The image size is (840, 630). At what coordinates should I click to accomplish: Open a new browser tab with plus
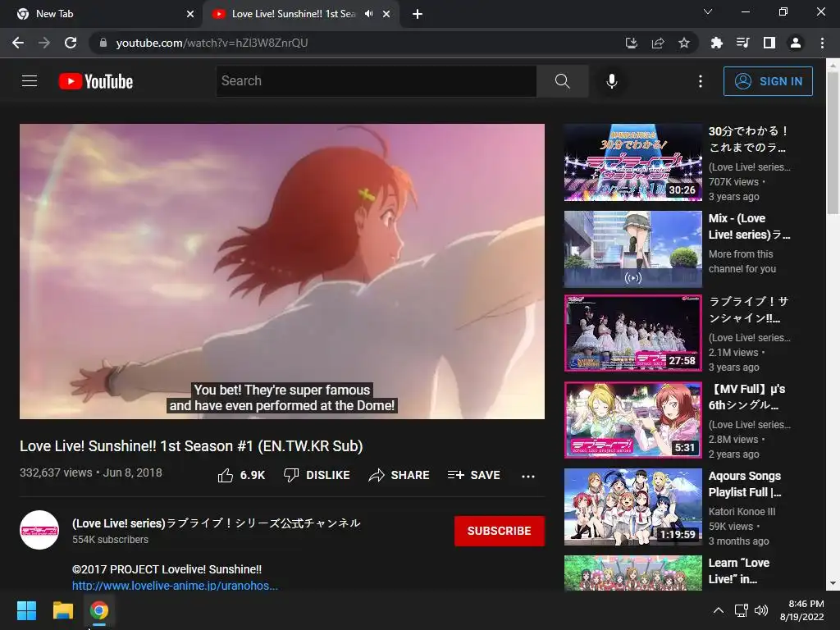pyautogui.click(x=418, y=14)
